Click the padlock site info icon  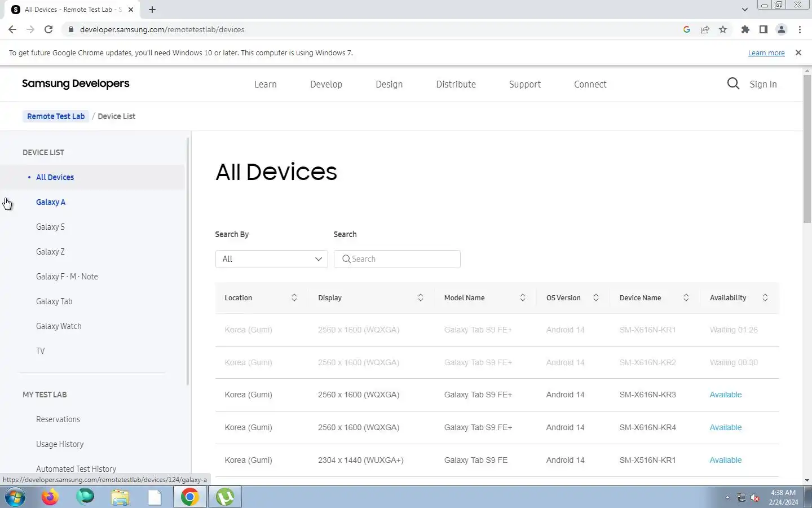(70, 29)
